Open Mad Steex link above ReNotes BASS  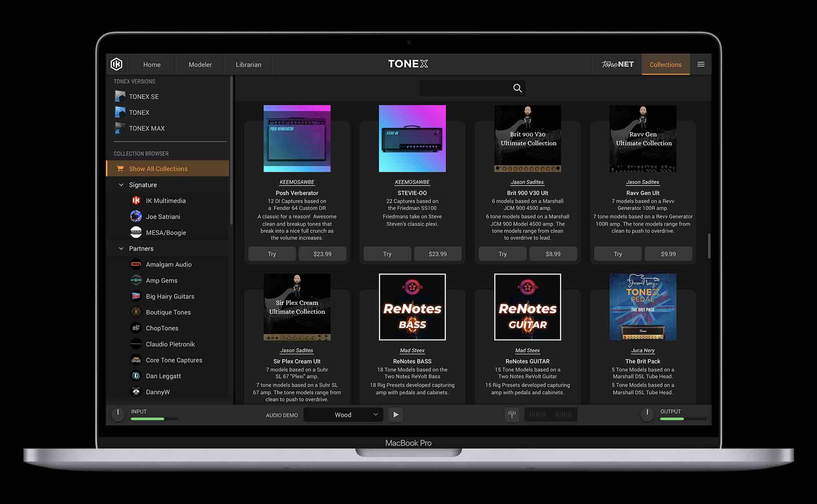coord(412,351)
